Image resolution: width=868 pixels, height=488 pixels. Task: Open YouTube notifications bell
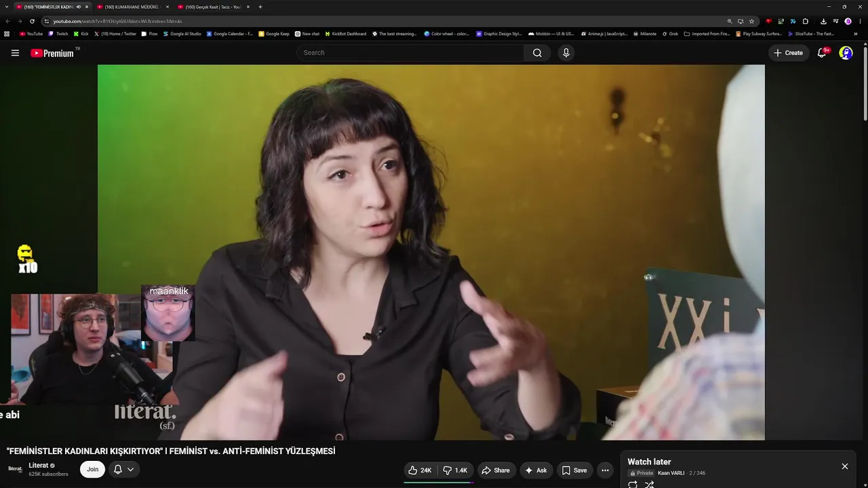coord(822,53)
